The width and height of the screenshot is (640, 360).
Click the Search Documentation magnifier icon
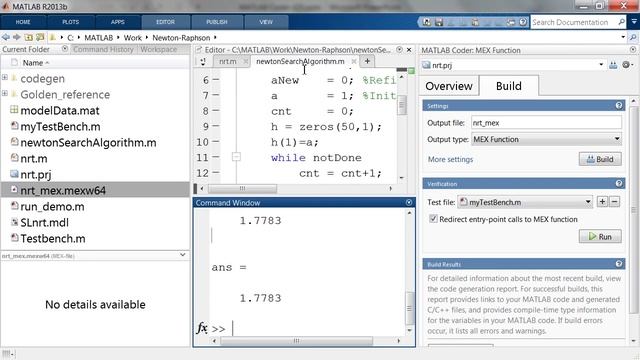621,22
